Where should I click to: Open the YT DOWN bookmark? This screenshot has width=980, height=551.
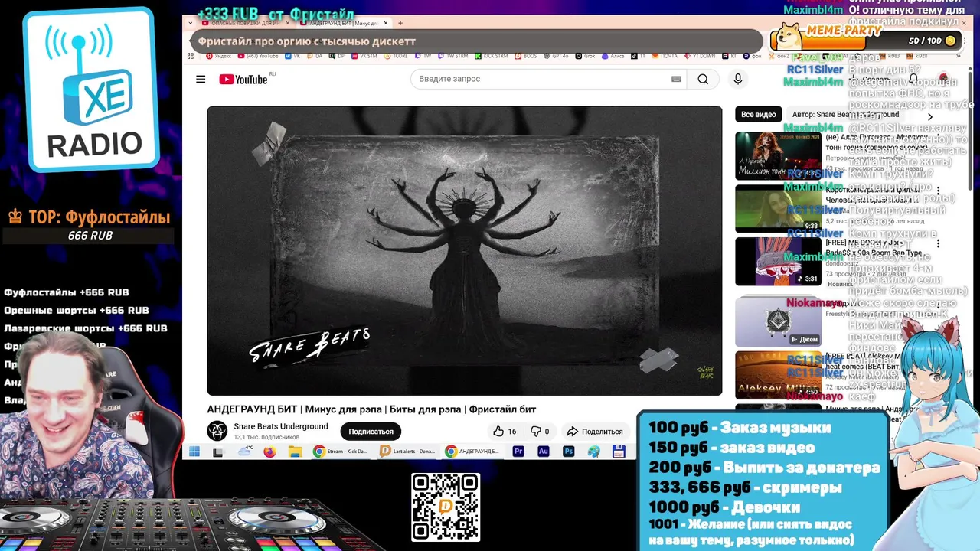pyautogui.click(x=700, y=56)
